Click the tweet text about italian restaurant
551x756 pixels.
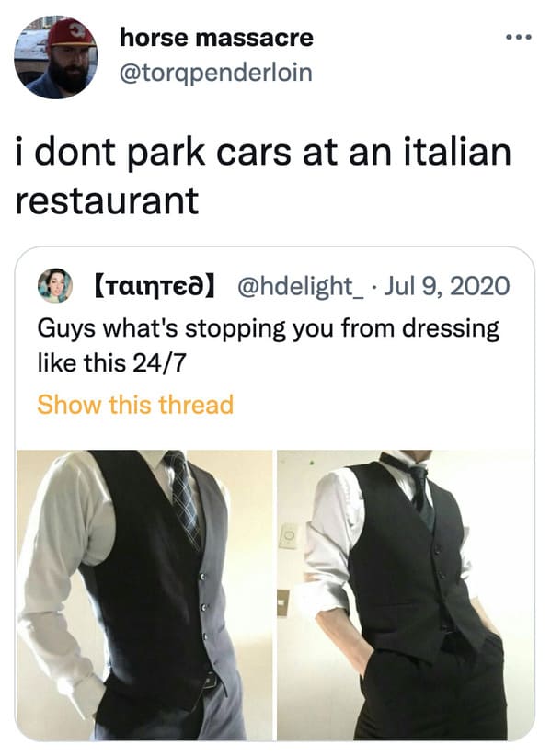(x=263, y=176)
